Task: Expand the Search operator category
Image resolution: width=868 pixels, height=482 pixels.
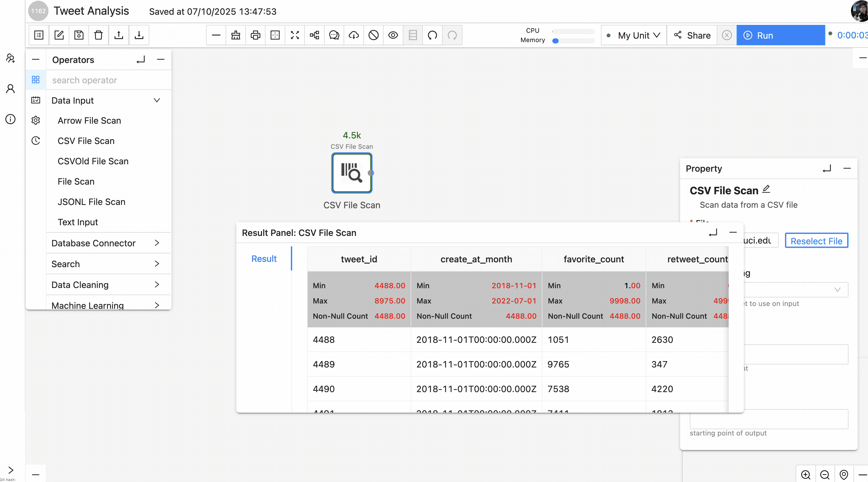Action: [x=109, y=264]
